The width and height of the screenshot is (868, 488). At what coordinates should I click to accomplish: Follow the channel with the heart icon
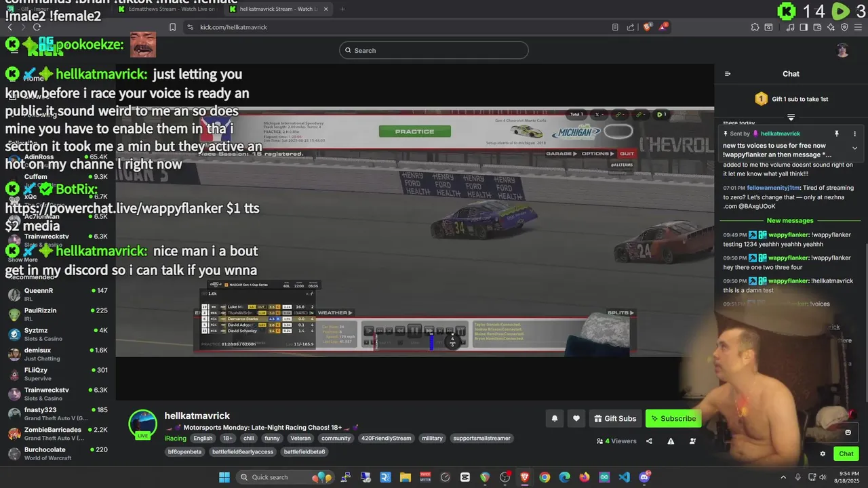pos(576,418)
